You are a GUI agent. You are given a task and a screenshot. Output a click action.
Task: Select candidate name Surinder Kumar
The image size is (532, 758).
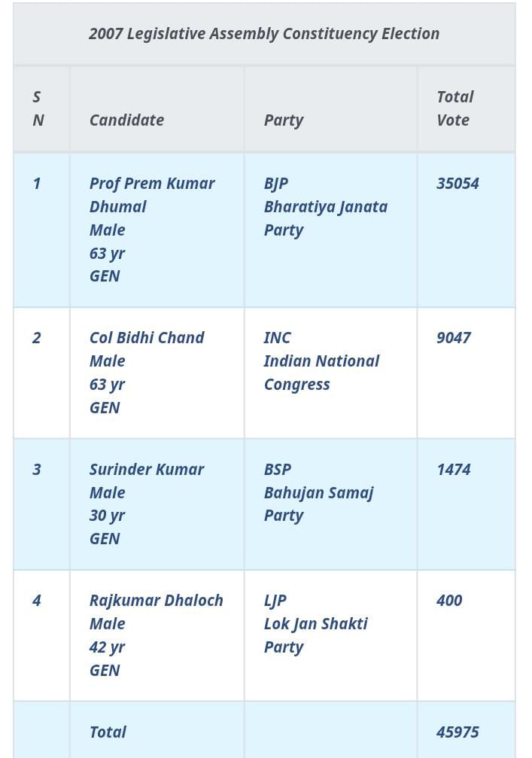pos(147,470)
